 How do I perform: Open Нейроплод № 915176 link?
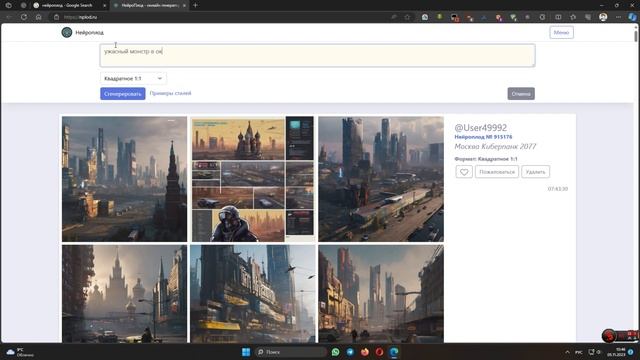point(483,137)
